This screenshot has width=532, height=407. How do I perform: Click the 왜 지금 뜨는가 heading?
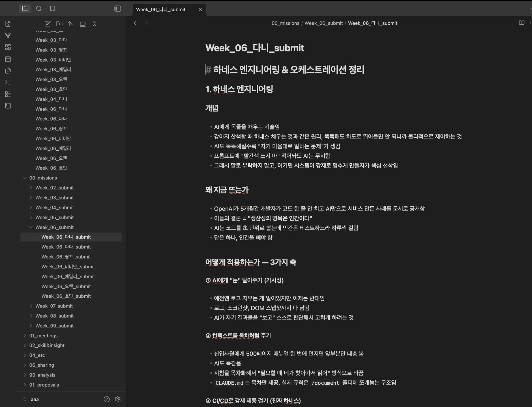click(x=227, y=190)
